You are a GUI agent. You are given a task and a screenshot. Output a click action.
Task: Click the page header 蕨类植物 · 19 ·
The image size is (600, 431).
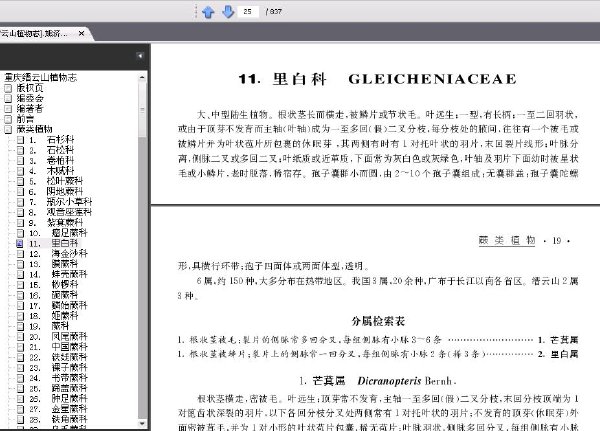pos(524,240)
